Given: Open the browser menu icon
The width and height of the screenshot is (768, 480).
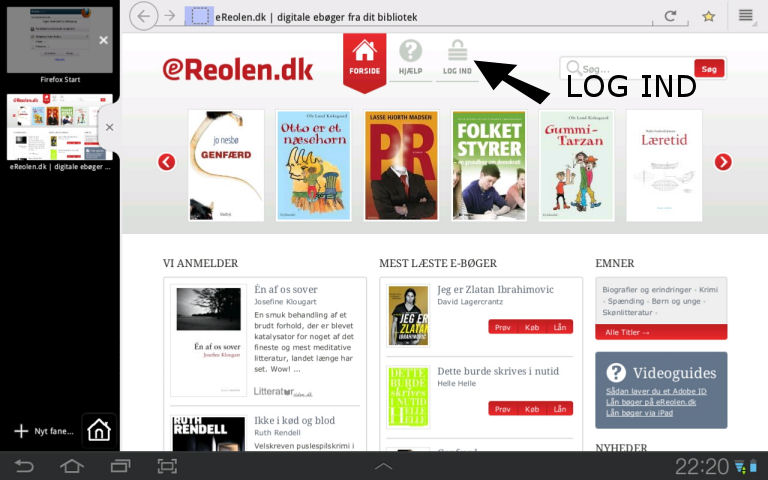Looking at the screenshot, I should [x=745, y=16].
